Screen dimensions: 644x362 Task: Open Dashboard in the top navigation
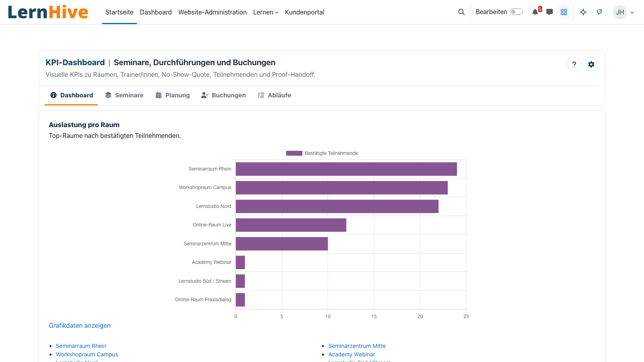pyautogui.click(x=156, y=12)
